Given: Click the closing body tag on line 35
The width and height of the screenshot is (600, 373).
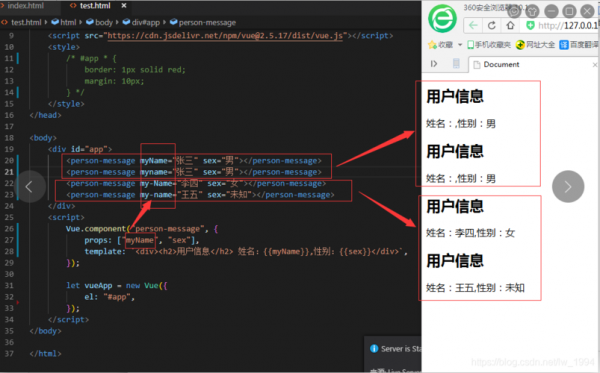Looking at the screenshot, I should (x=45, y=331).
